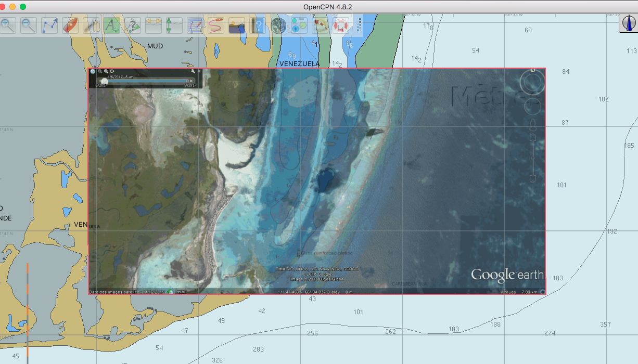Click the Zoom In chart toolbar icon

[8, 25]
